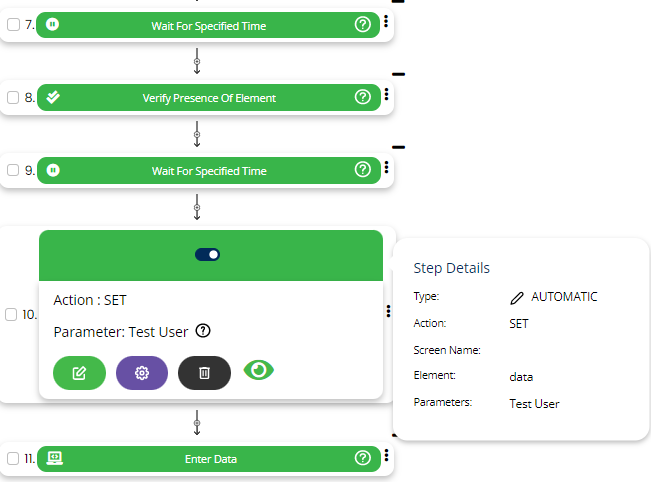651x482 pixels.
Task: Open three-dot menu for step 11 Enter Data
Action: pyautogui.click(x=386, y=457)
